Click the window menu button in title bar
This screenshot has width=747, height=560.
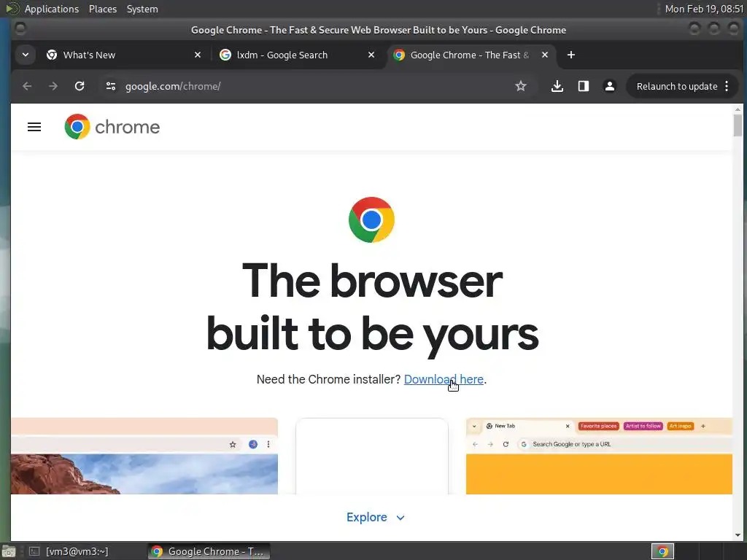pos(20,29)
